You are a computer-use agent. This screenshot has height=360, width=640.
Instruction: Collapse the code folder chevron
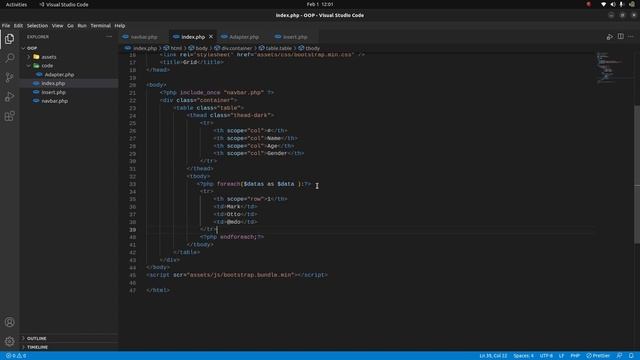tap(29, 66)
